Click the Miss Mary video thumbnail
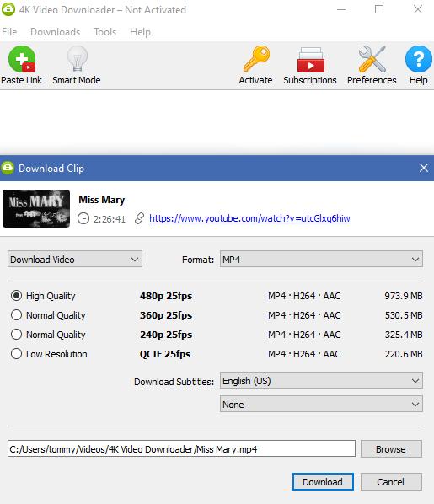The image size is (434, 504). 36,209
